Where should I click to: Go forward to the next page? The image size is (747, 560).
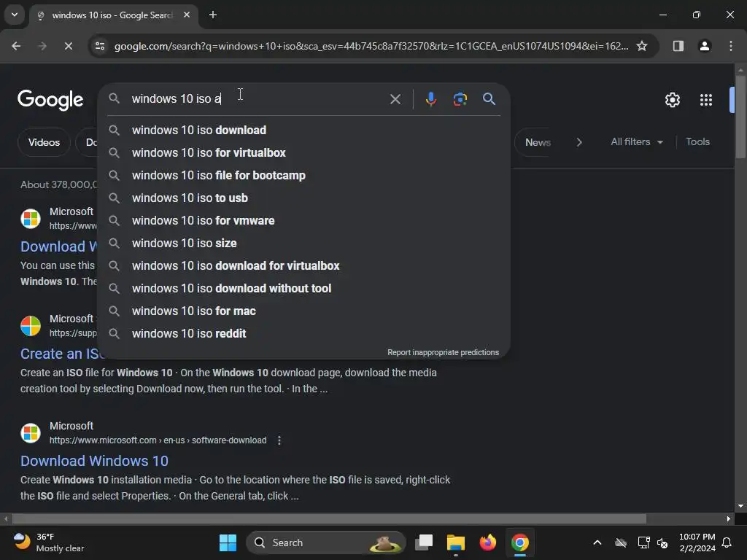tap(42, 46)
